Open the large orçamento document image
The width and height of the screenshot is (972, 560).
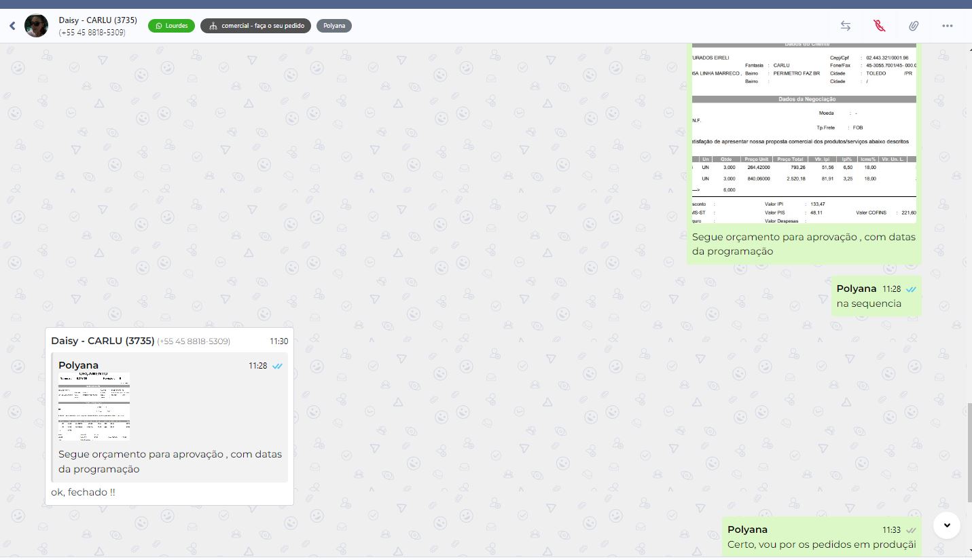point(804,133)
